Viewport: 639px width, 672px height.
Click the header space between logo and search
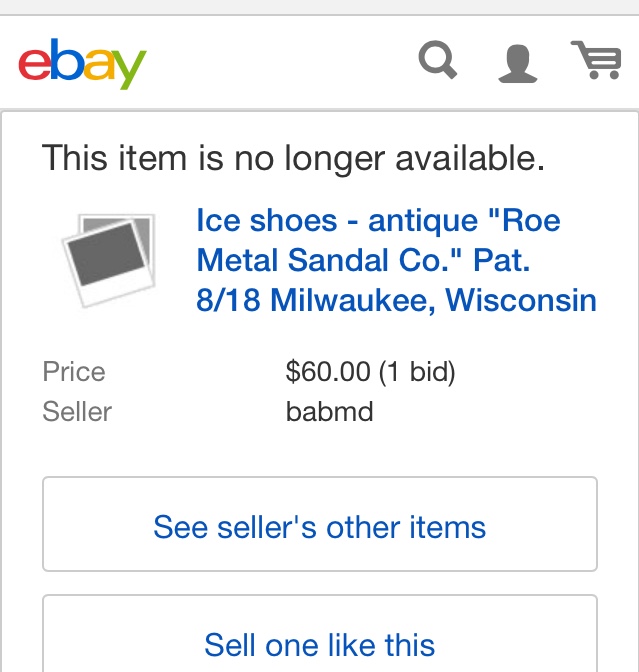280,62
